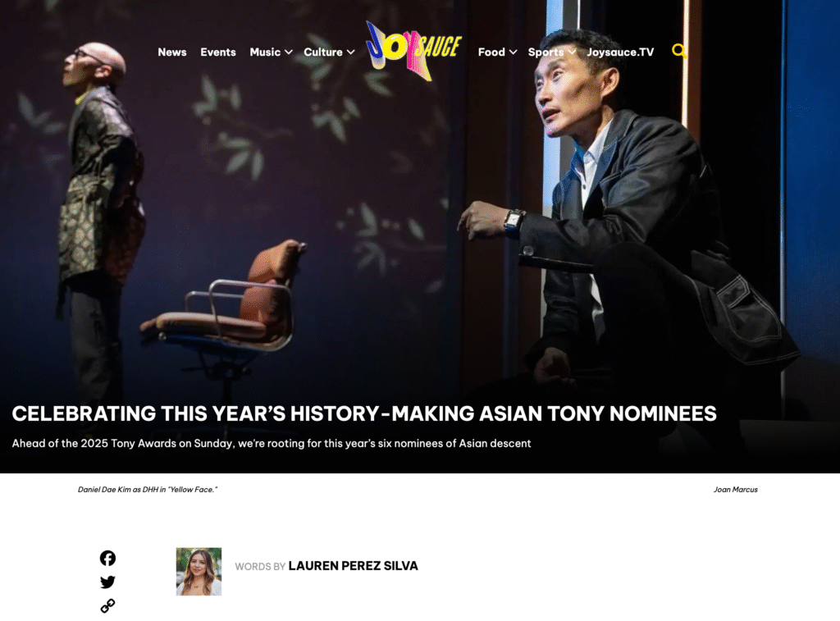Open the Food section link
Screen dimensions: 840x621
coord(491,52)
